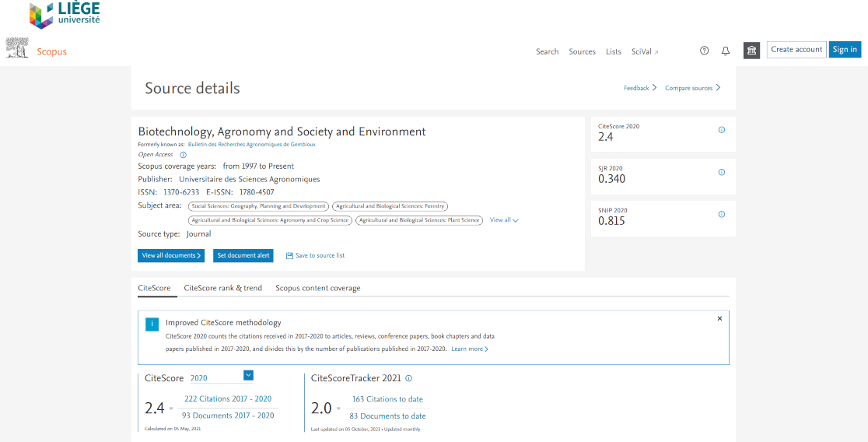Open the notifications bell icon

[x=726, y=51]
